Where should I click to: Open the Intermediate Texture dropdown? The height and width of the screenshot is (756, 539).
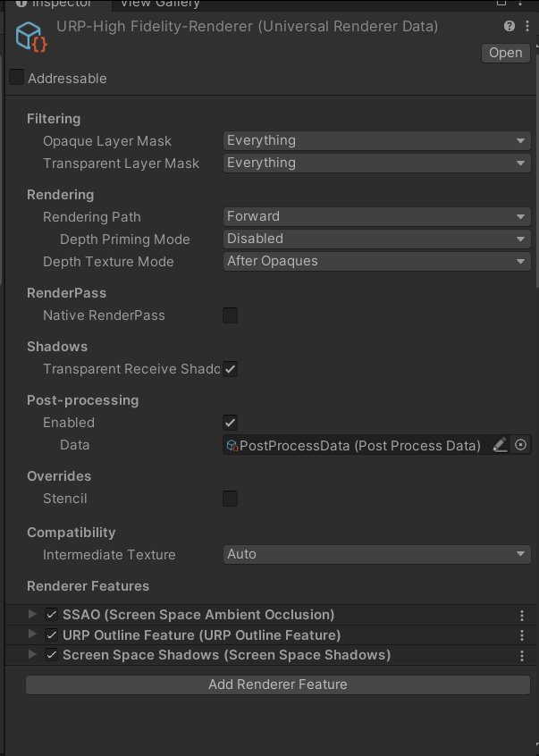[375, 554]
